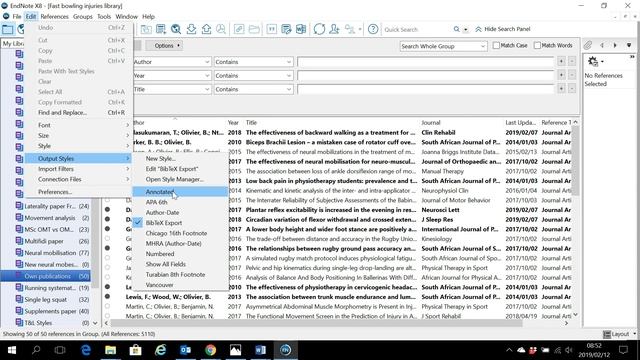Click the Go to Word Processor icon

301,29
